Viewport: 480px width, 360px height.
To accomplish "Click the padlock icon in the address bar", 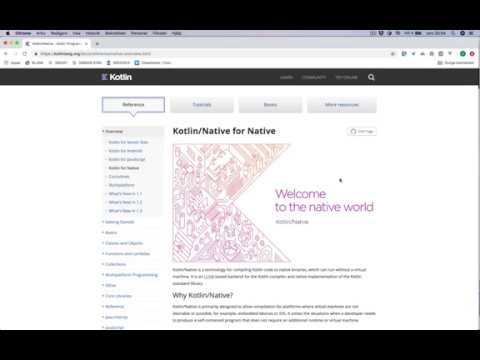I will pos(36,54).
